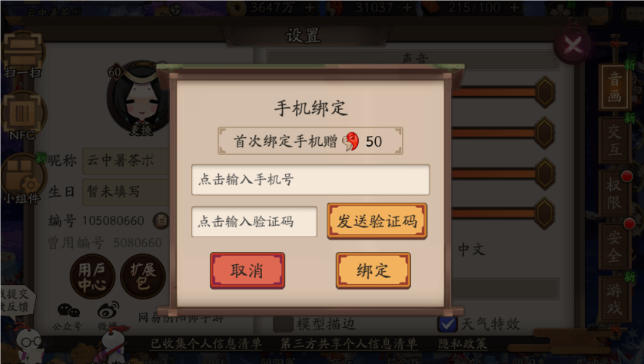
Task: Click the 微博 Weibo icon
Action: point(108,316)
